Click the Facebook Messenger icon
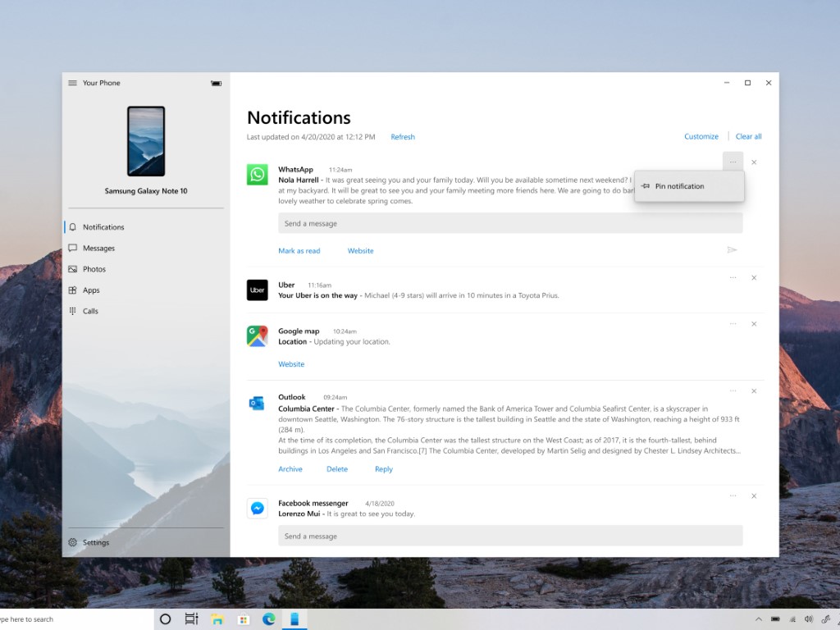This screenshot has height=630, width=840. click(258, 508)
